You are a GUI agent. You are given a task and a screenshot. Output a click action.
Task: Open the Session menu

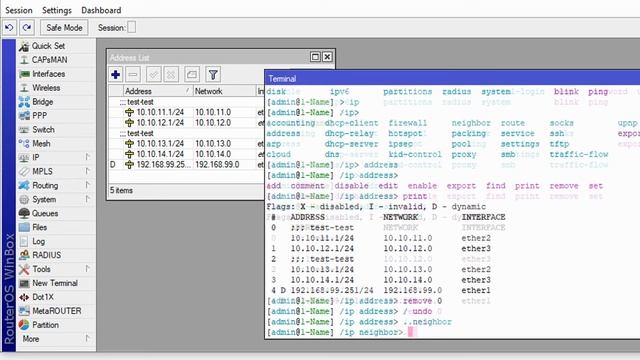tap(19, 10)
